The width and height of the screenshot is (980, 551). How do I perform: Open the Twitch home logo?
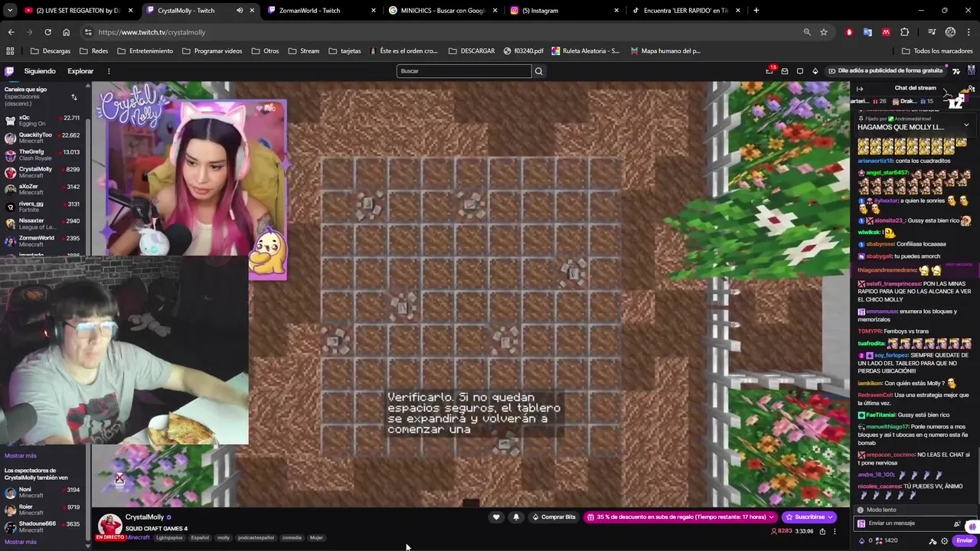tap(9, 71)
